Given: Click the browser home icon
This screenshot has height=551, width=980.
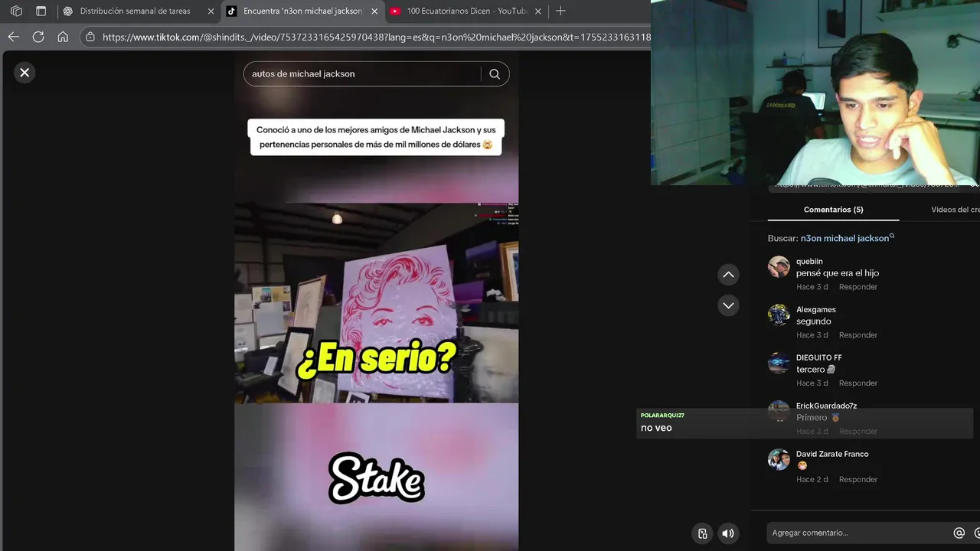Looking at the screenshot, I should [63, 37].
